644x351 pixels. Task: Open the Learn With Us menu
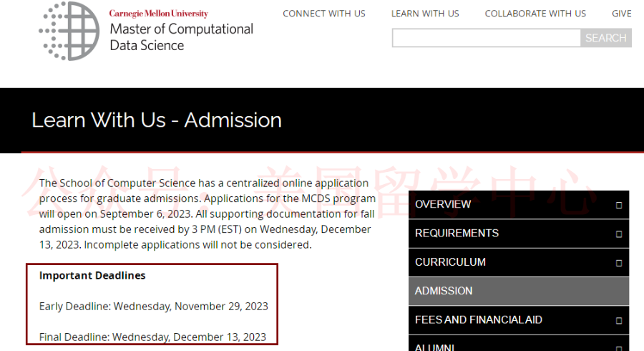[425, 14]
